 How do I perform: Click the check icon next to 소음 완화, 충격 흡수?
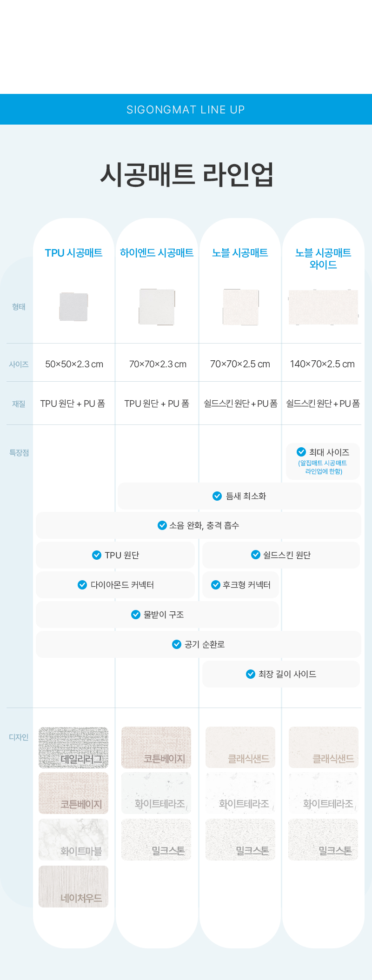[x=162, y=525]
